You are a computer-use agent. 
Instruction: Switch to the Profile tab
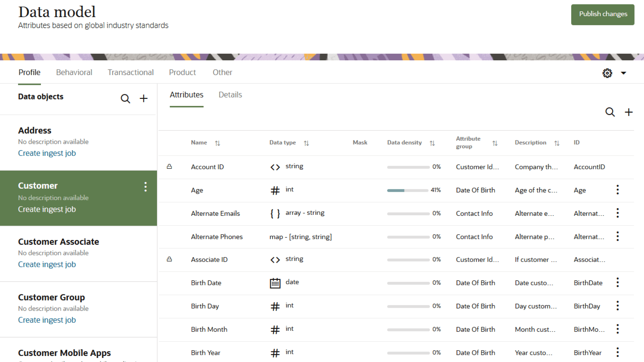click(30, 72)
